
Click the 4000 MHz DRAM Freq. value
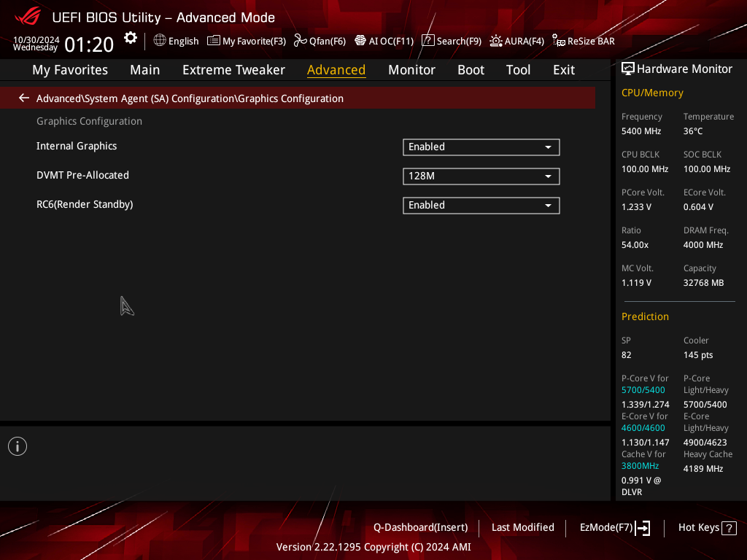tap(703, 245)
